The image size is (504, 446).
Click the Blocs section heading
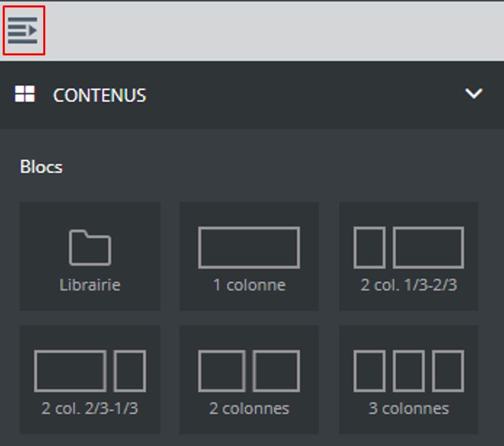point(41,166)
